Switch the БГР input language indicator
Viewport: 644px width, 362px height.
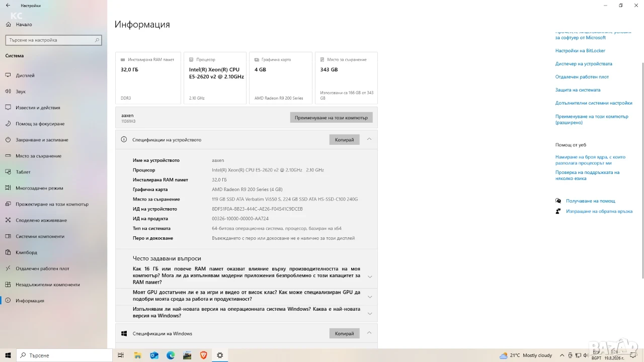pyautogui.click(x=596, y=355)
